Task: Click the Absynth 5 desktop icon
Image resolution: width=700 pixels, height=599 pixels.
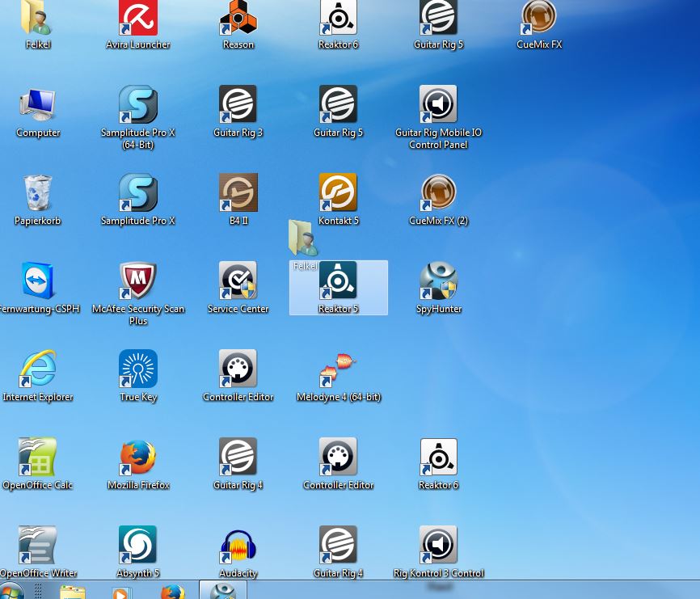Action: [x=138, y=546]
